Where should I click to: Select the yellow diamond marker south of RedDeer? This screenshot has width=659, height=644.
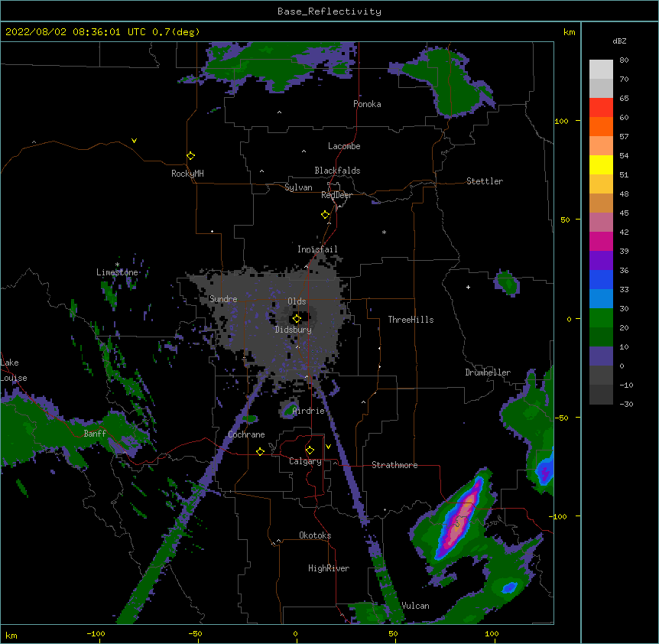point(325,215)
